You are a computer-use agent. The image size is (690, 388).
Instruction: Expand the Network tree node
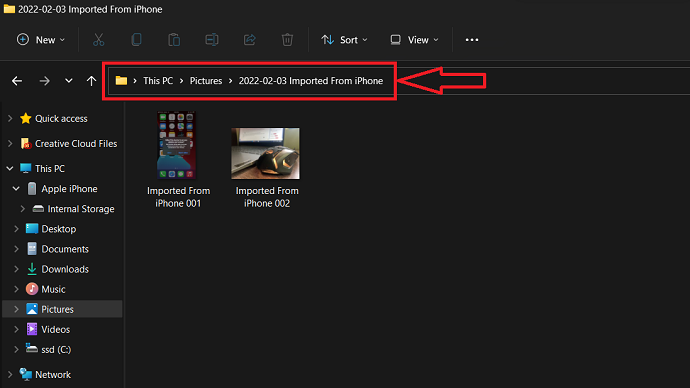pos(10,374)
